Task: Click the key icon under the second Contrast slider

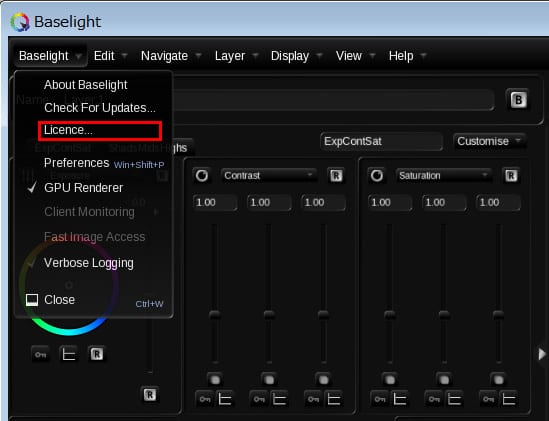Action: pos(259,399)
